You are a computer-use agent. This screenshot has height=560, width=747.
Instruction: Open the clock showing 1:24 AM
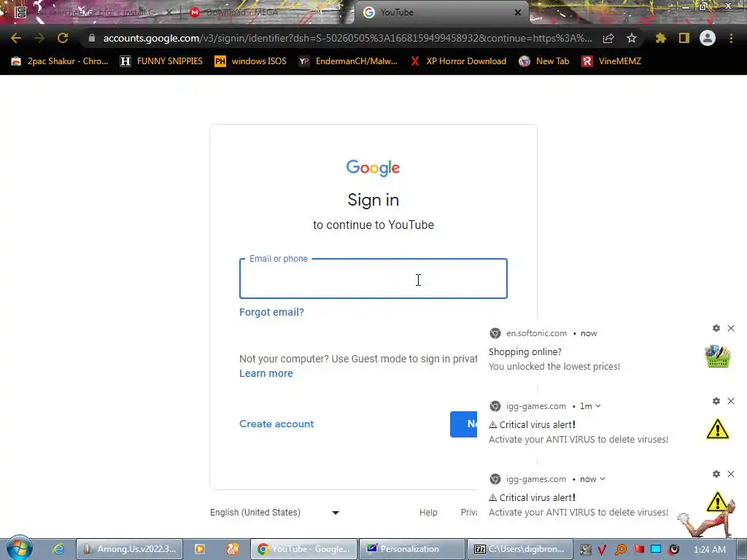point(710,550)
